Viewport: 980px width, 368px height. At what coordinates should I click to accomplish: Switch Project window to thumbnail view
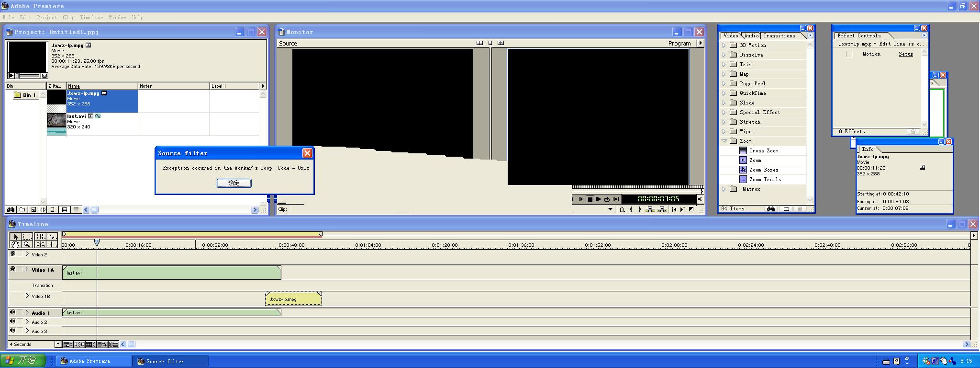(x=65, y=209)
